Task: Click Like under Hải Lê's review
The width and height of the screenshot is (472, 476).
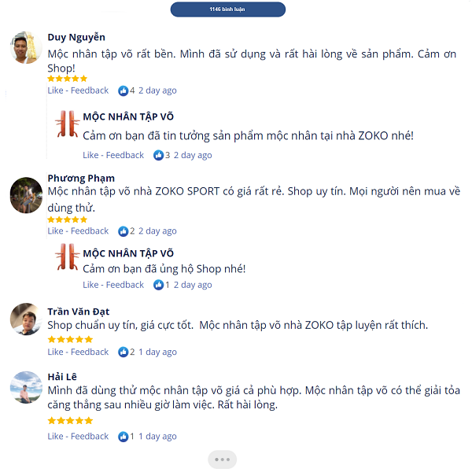Action: [x=55, y=436]
